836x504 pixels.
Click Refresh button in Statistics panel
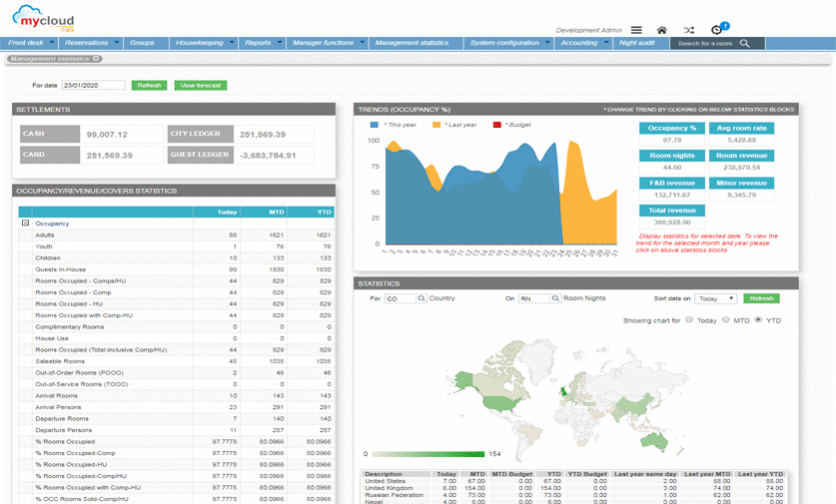coord(760,298)
